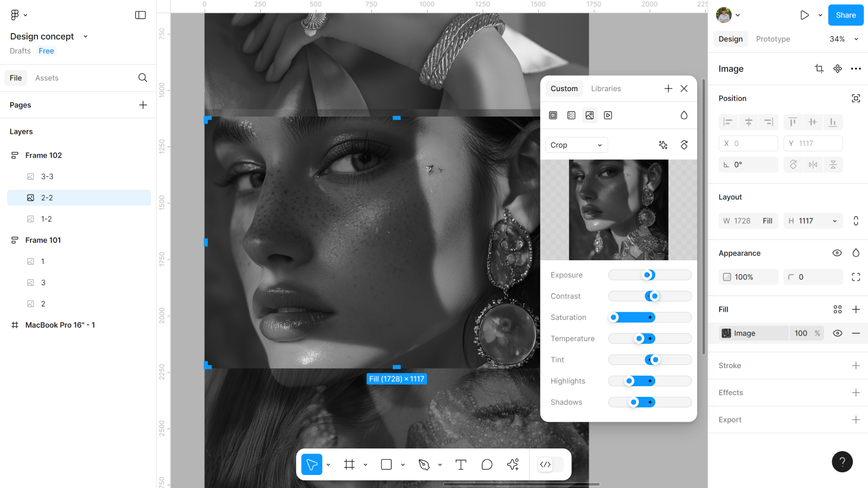
Task: Click the crop image icon in Image header
Action: pyautogui.click(x=819, y=69)
